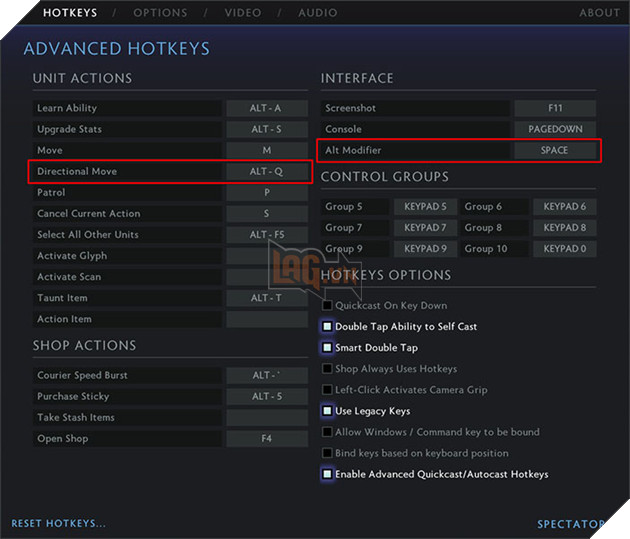Rebind Group 10 key KEYPAD 0
This screenshot has height=539, width=630.
click(x=565, y=249)
